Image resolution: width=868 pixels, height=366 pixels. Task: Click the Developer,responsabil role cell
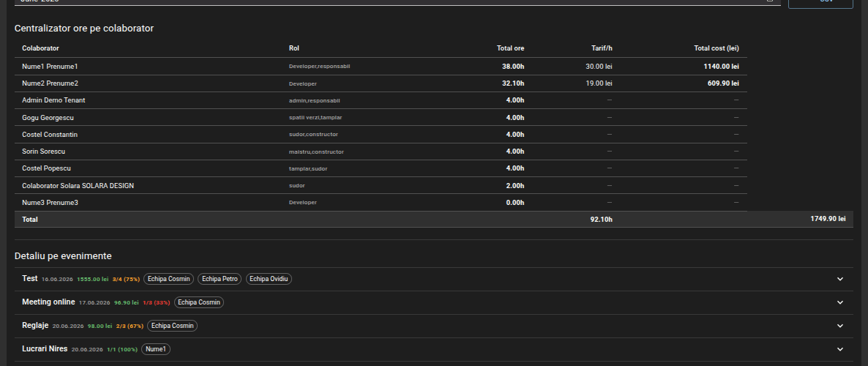[x=319, y=67]
